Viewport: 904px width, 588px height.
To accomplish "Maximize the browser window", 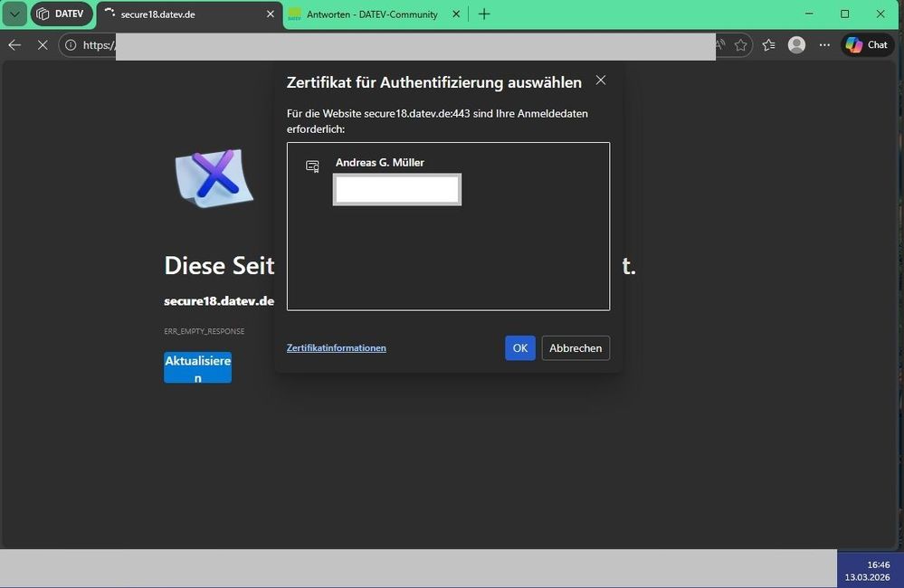I will (x=844, y=14).
